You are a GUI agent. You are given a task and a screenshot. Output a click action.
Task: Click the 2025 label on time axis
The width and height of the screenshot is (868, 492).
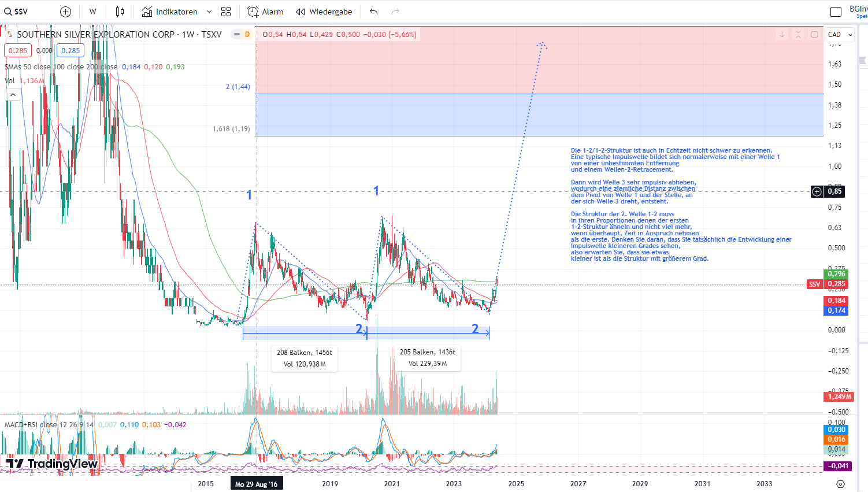click(516, 484)
